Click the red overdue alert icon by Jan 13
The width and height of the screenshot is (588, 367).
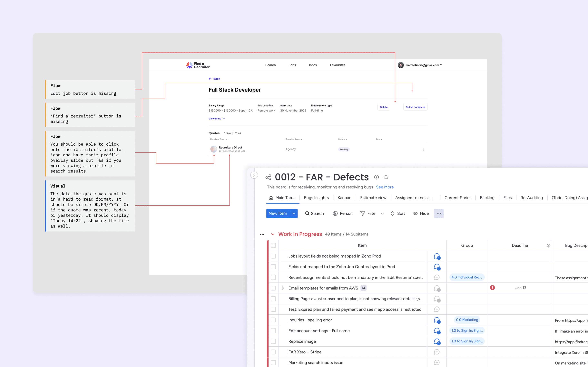click(x=492, y=288)
